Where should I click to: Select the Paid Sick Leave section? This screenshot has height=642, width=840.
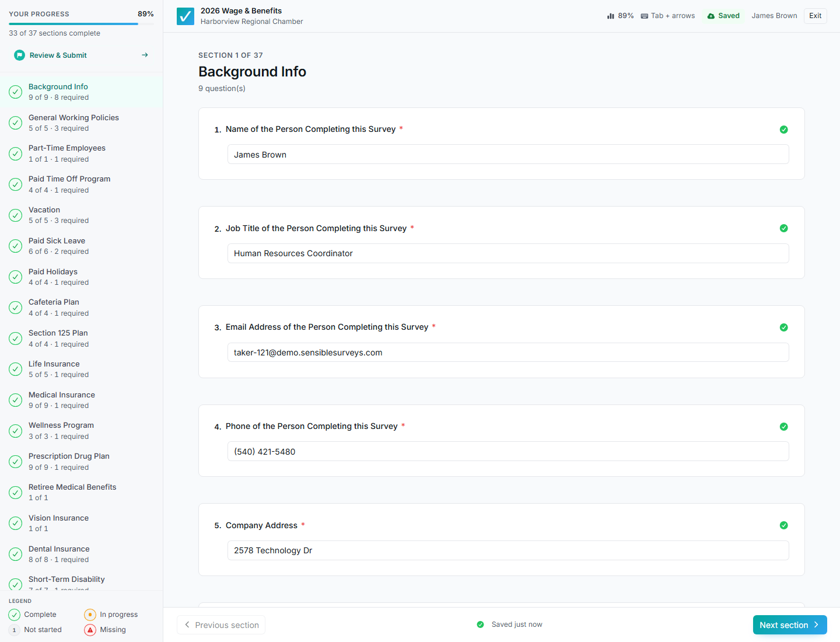(81, 246)
